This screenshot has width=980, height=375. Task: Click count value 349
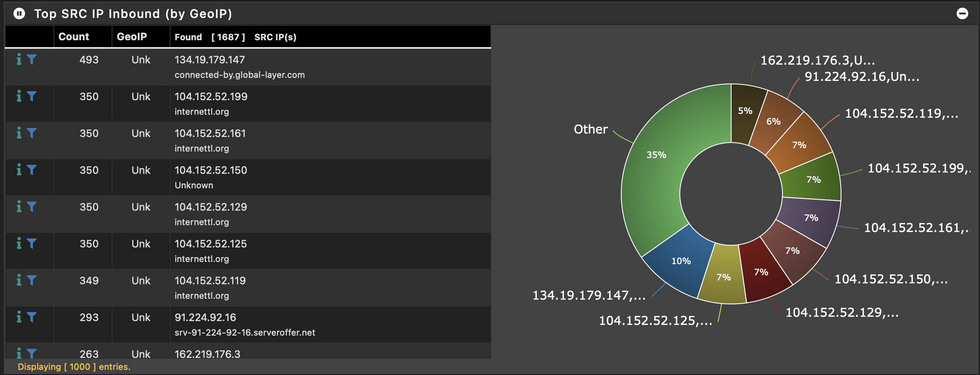tap(89, 281)
